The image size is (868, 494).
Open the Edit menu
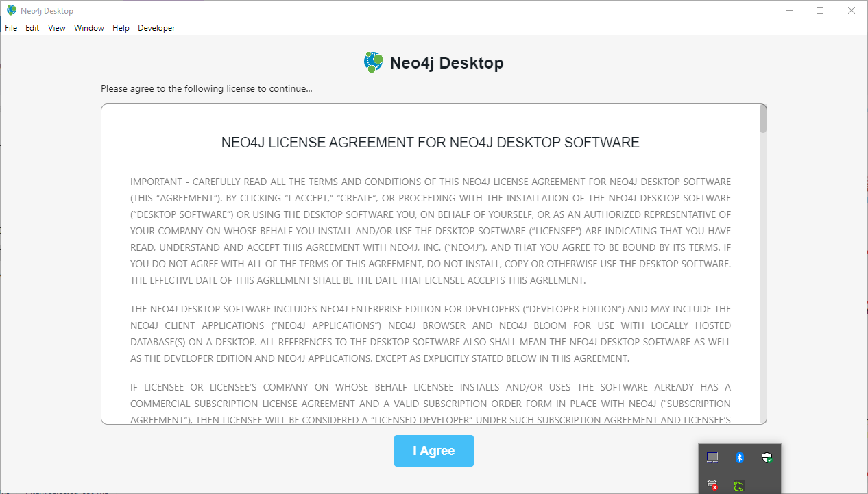tap(32, 28)
